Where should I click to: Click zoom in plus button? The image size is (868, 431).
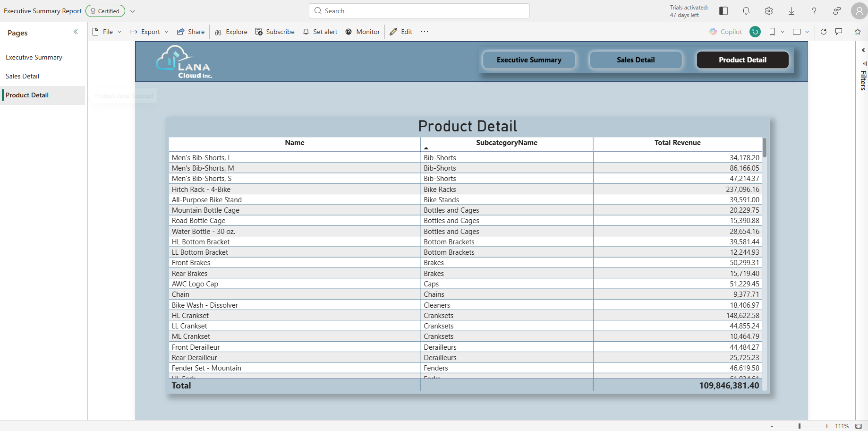click(x=827, y=426)
